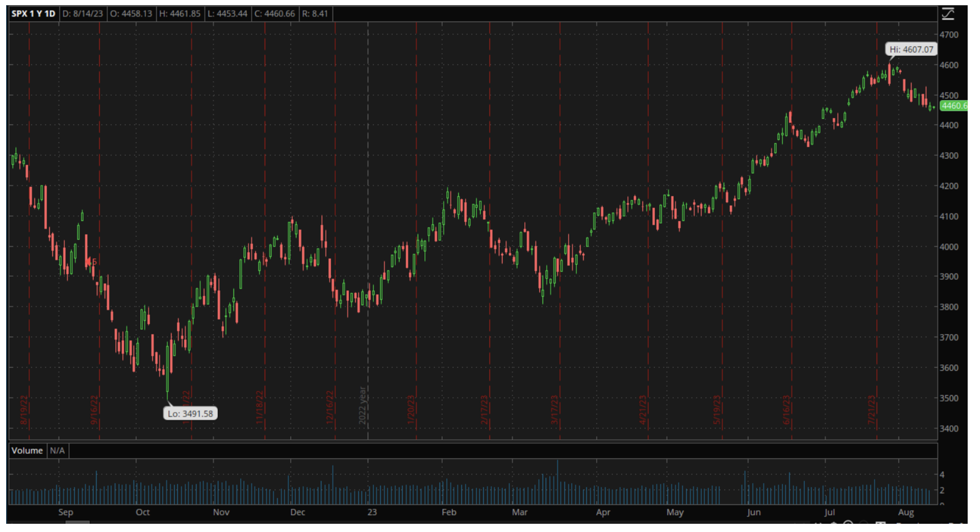980x532 pixels.
Task: Click the 4700 price axis label
Action: (949, 35)
